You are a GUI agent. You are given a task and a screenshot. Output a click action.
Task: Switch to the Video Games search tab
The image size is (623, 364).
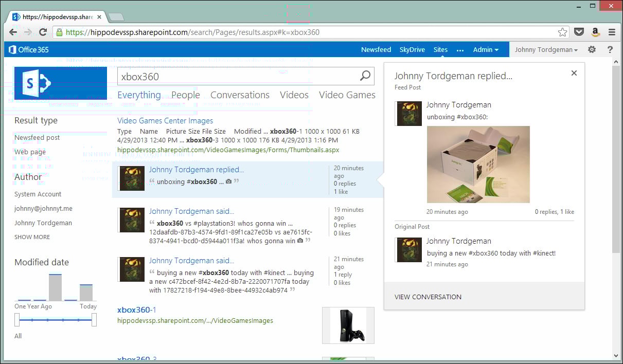click(x=347, y=95)
